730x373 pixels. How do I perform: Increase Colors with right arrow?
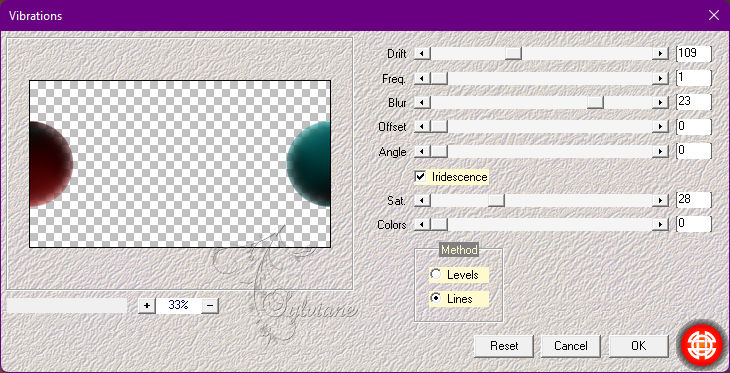[x=660, y=225]
